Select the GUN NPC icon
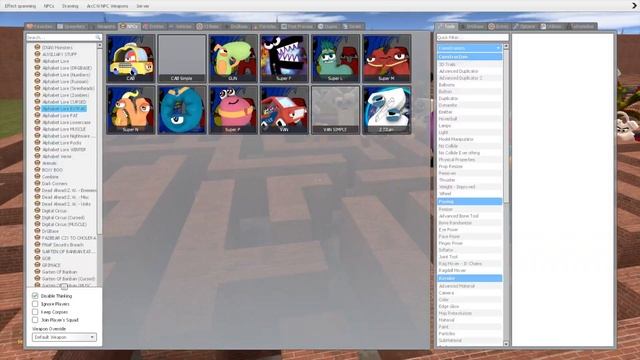The width and height of the screenshot is (640, 360). click(x=233, y=58)
